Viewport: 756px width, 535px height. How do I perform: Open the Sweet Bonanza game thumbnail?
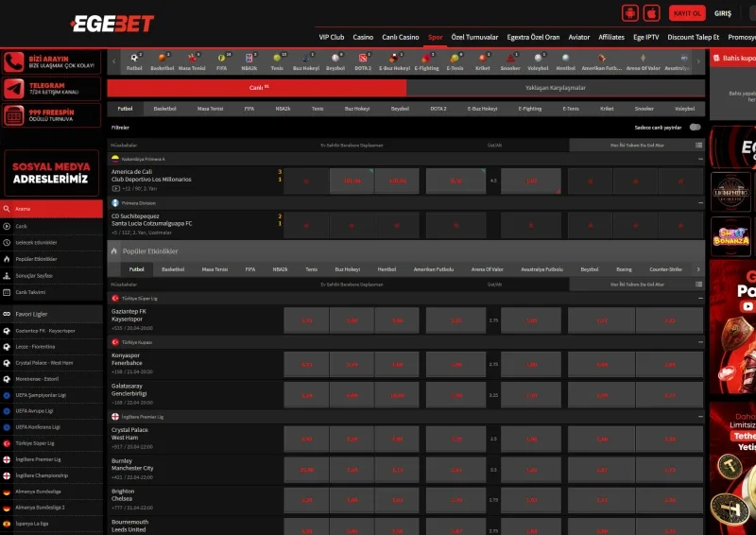(x=730, y=237)
